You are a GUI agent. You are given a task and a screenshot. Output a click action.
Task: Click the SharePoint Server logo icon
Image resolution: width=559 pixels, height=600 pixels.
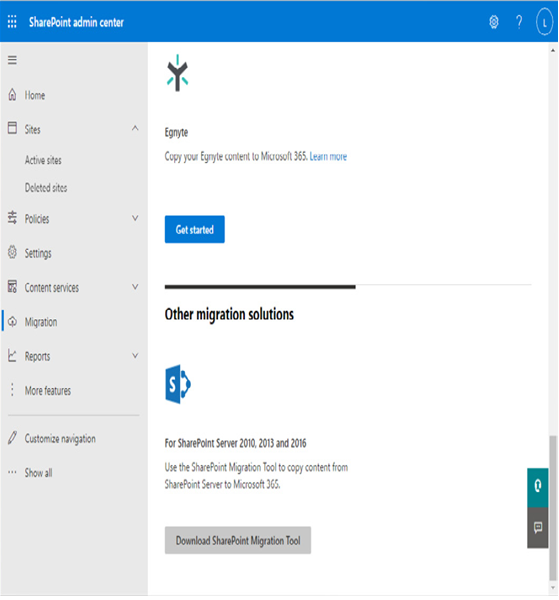pyautogui.click(x=178, y=384)
